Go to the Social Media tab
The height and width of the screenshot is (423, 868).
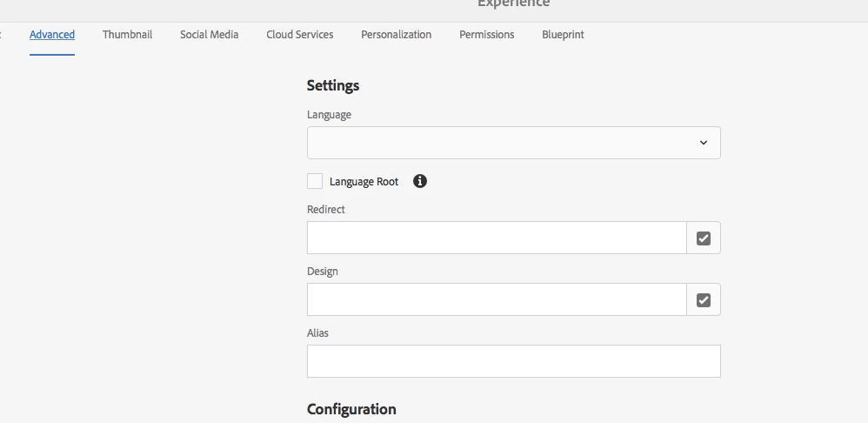(209, 35)
